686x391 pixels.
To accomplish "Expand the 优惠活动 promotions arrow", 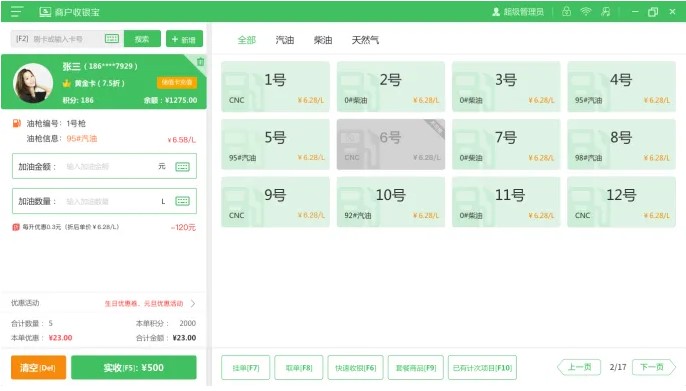I will (193, 303).
